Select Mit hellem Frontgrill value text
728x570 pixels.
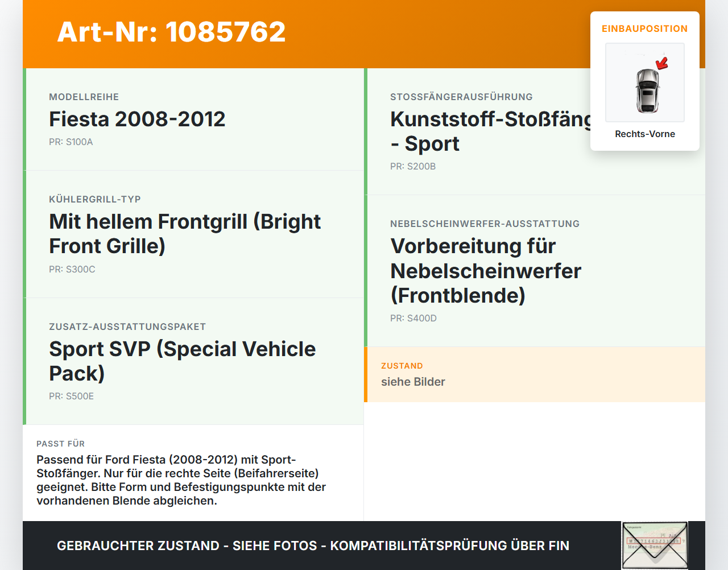[185, 234]
